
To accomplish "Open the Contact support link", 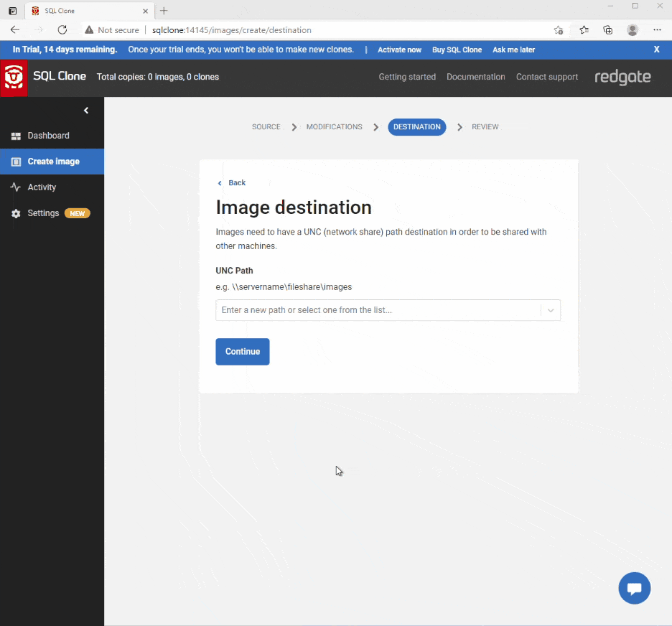I will 547,77.
